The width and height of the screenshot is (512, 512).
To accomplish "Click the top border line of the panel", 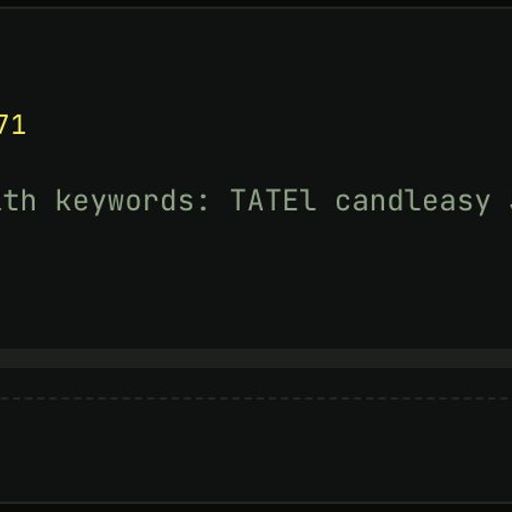I will tap(256, 7).
